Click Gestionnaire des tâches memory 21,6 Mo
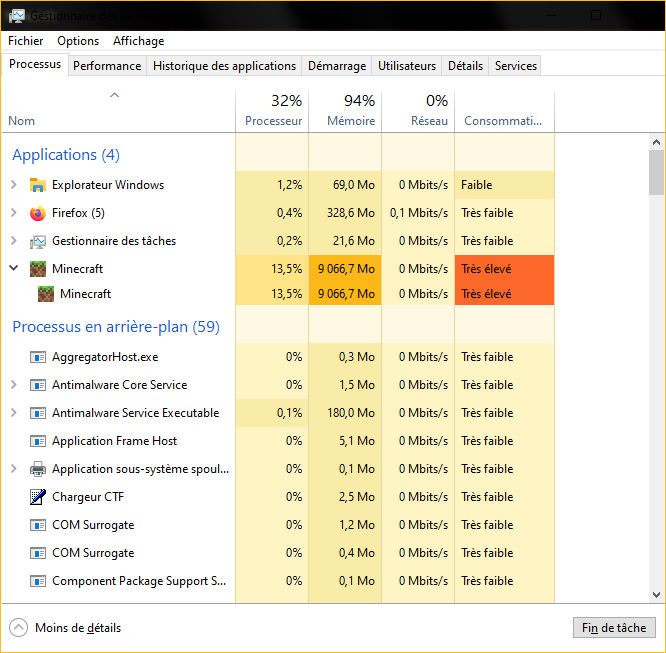666x653 pixels. point(354,241)
